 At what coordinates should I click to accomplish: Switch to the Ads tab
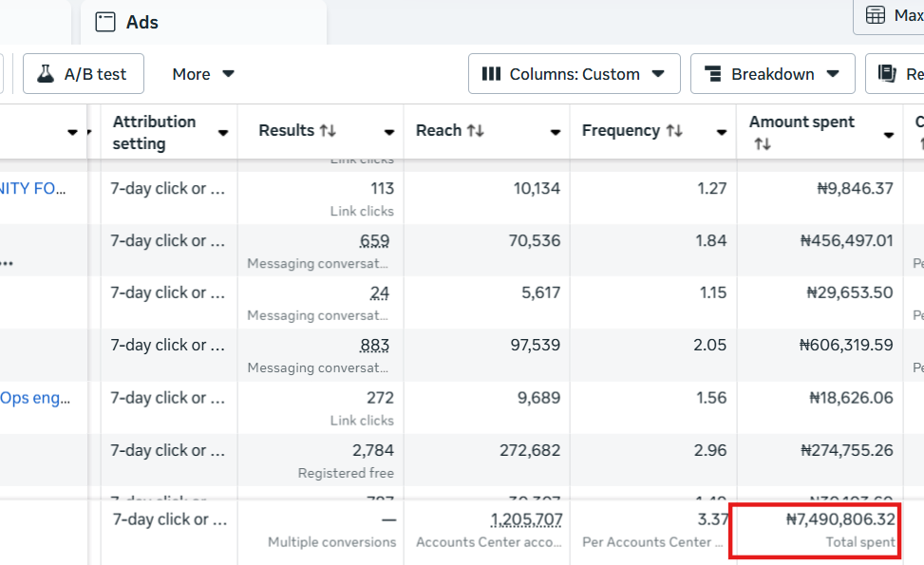click(x=142, y=22)
